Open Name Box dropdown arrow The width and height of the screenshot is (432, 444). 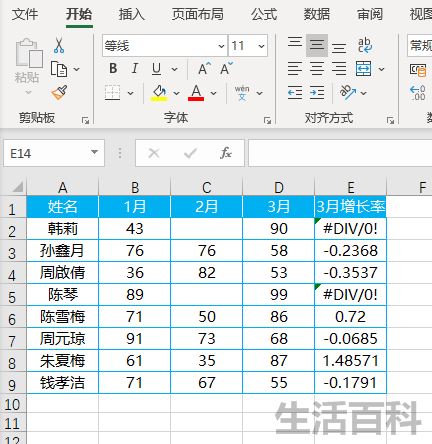pos(94,152)
